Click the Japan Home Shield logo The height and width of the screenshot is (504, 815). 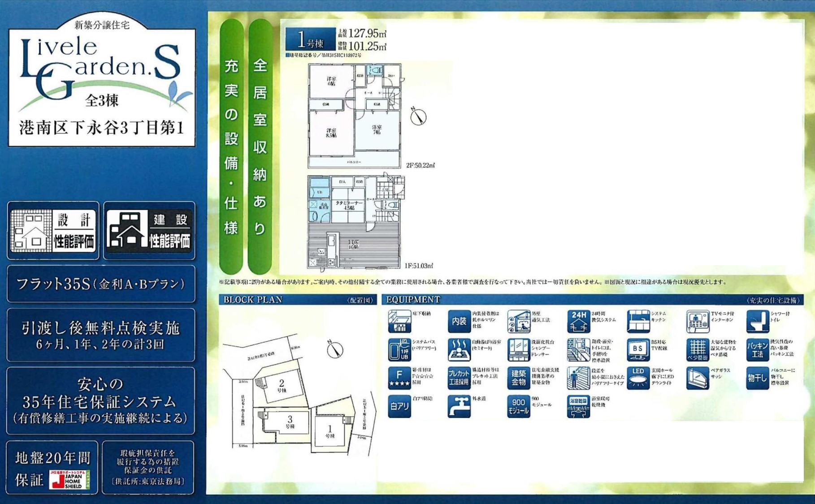coord(69,480)
